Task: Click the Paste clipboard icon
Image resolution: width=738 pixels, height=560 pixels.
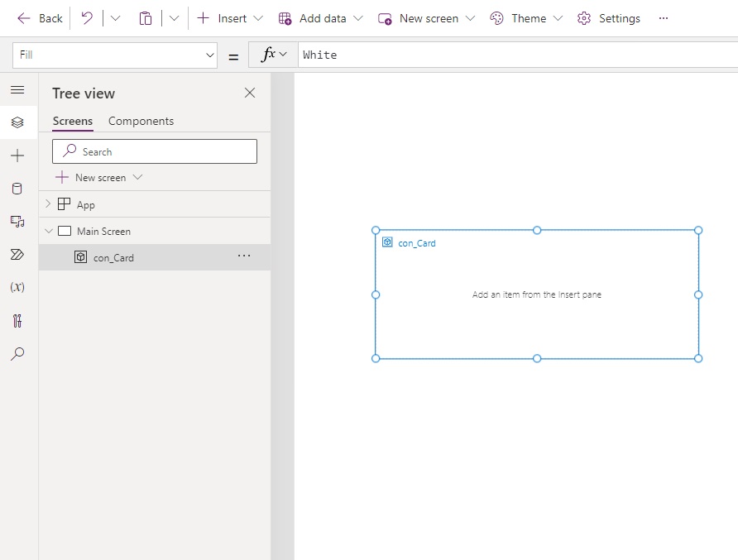Action: pos(146,18)
